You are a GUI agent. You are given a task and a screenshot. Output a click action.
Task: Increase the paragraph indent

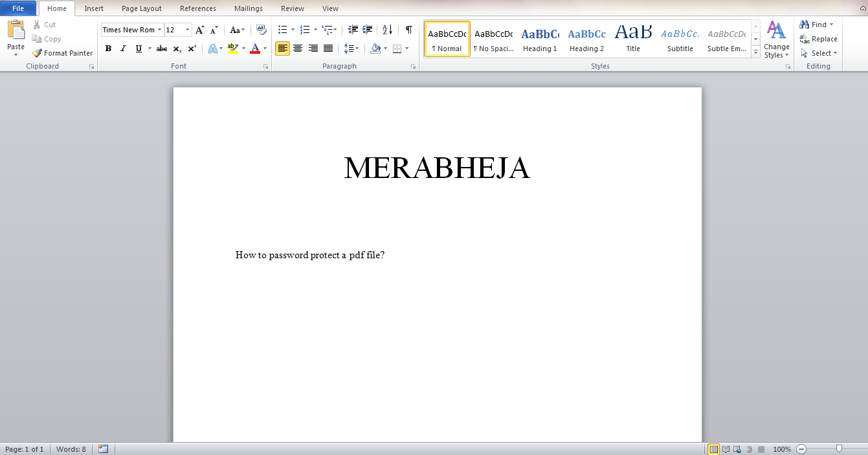(368, 30)
